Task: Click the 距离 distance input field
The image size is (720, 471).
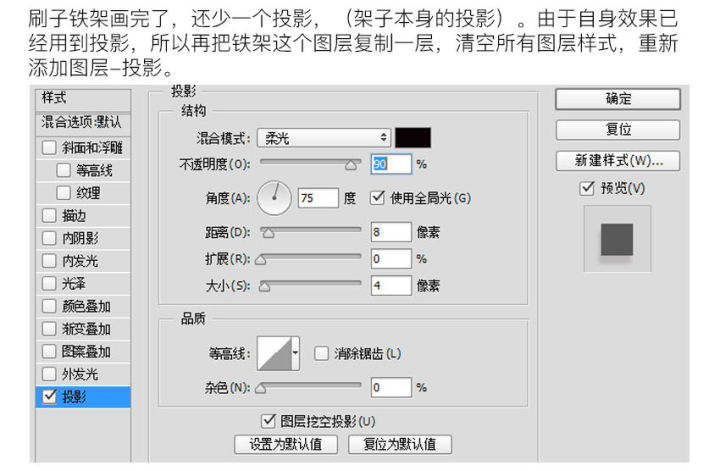Action: click(390, 232)
